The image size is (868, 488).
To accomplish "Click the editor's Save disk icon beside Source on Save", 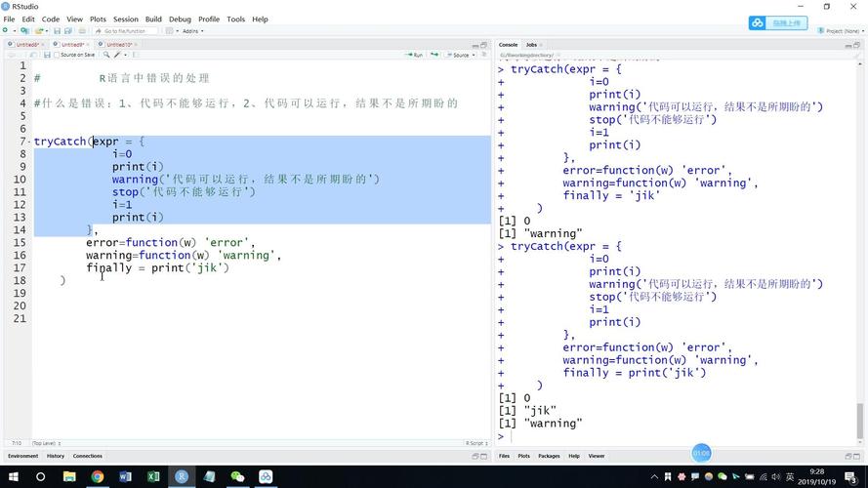I will [47, 55].
